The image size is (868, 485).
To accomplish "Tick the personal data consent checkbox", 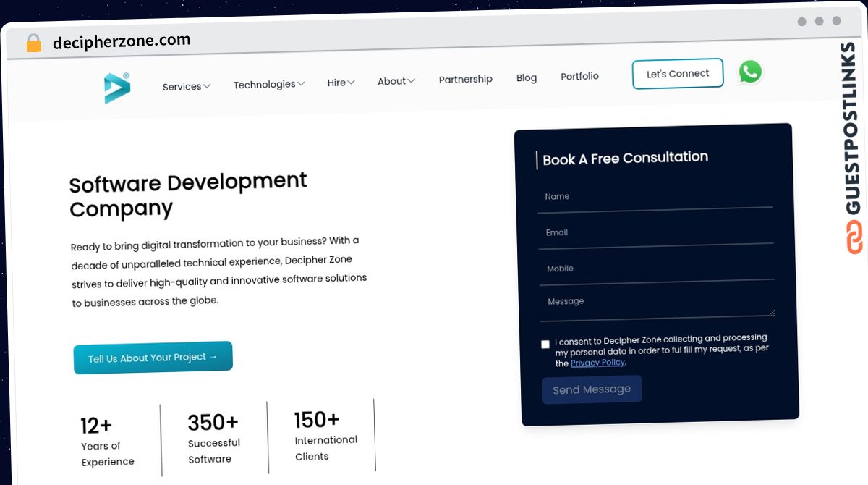I will pyautogui.click(x=545, y=345).
